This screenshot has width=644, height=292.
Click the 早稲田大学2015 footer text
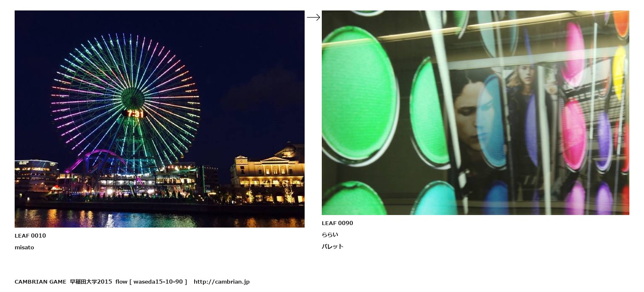(x=91, y=282)
